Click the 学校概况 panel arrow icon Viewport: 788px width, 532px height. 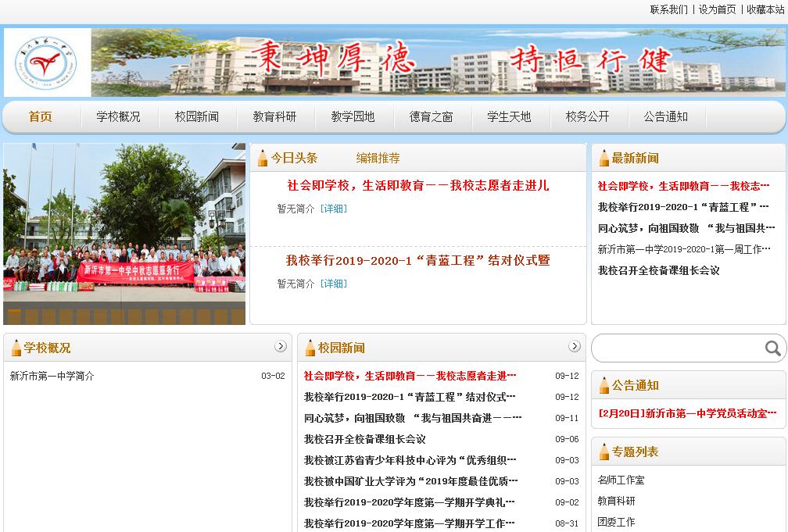(281, 346)
